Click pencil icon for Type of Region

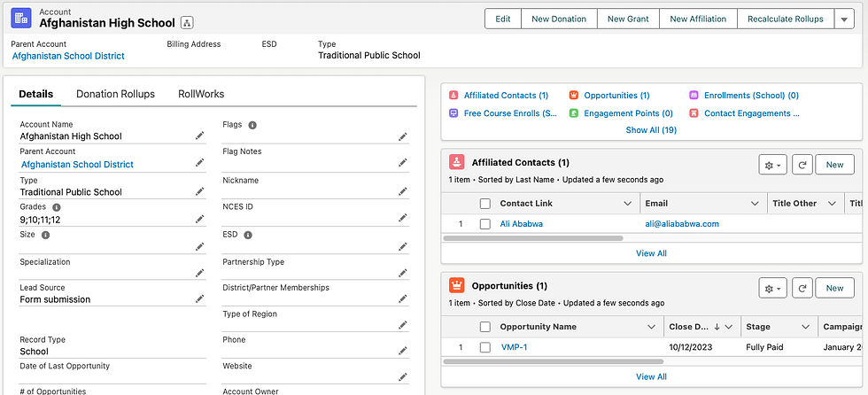[403, 325]
